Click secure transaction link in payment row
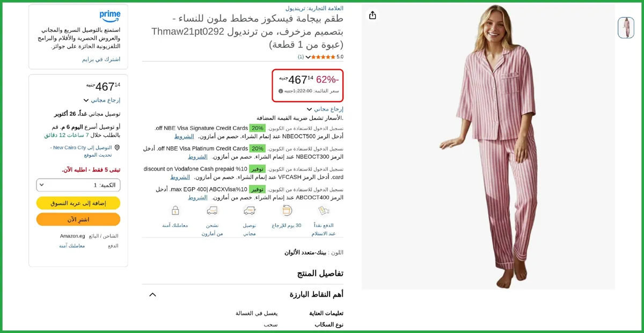The width and height of the screenshot is (644, 333). 72,246
